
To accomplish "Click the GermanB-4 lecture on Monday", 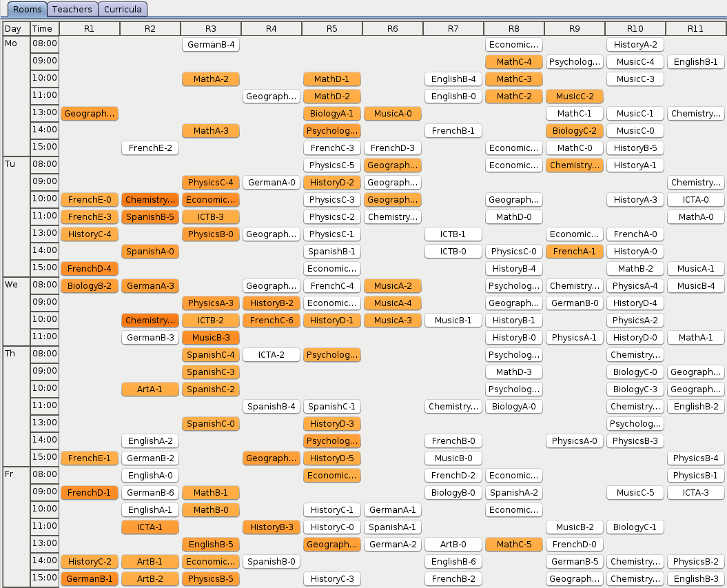I will tap(211, 45).
